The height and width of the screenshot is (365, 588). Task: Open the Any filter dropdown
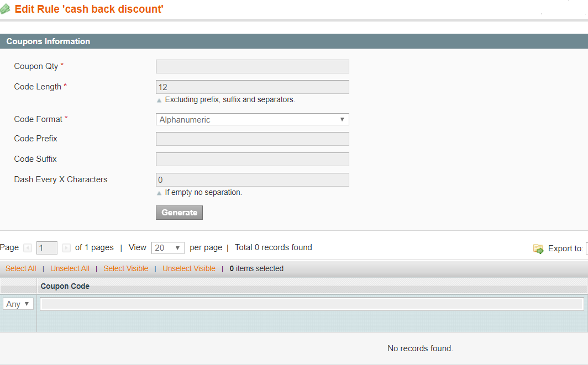click(18, 304)
